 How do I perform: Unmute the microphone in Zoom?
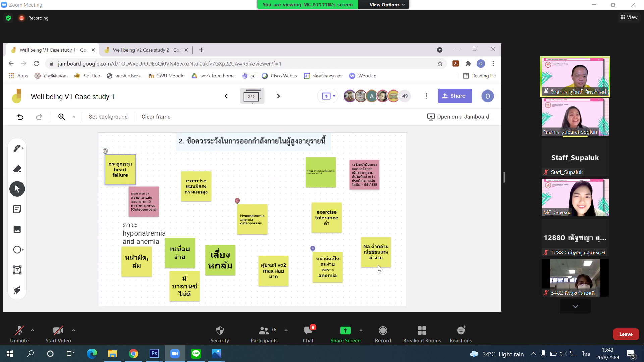click(x=19, y=334)
